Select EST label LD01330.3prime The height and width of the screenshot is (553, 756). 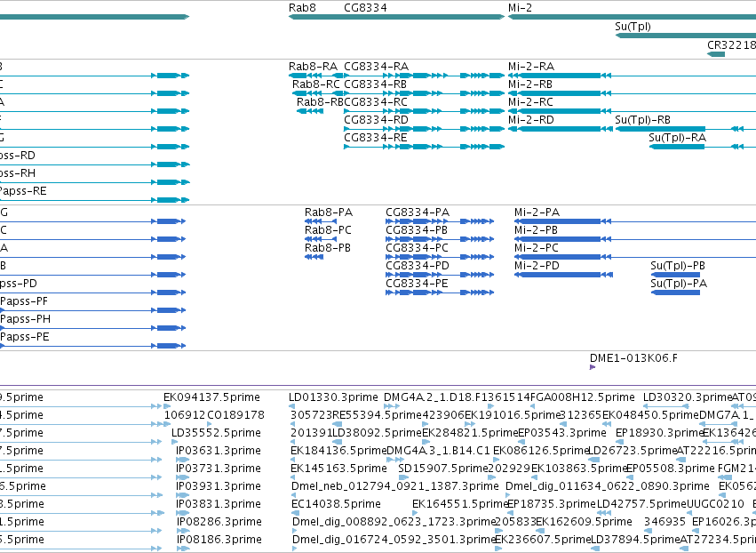[334, 397]
